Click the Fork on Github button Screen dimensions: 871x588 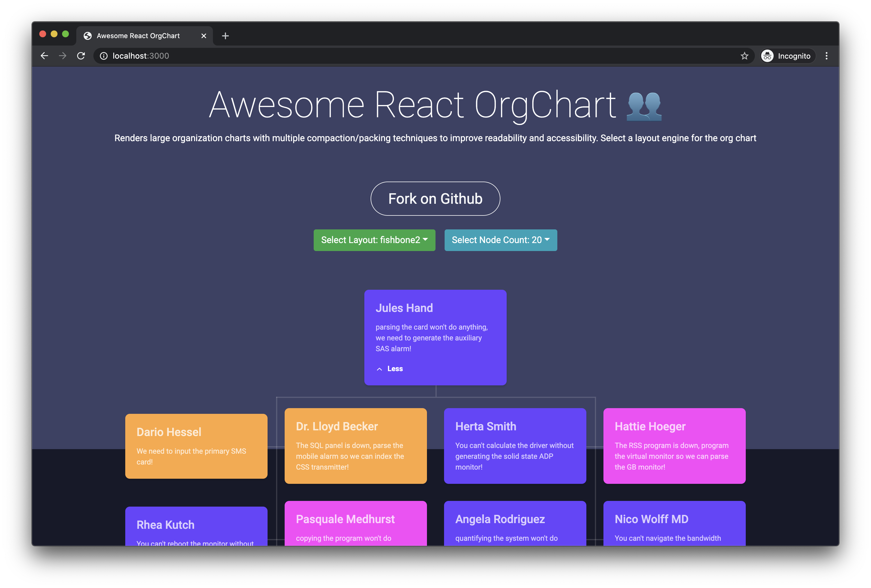tap(435, 199)
